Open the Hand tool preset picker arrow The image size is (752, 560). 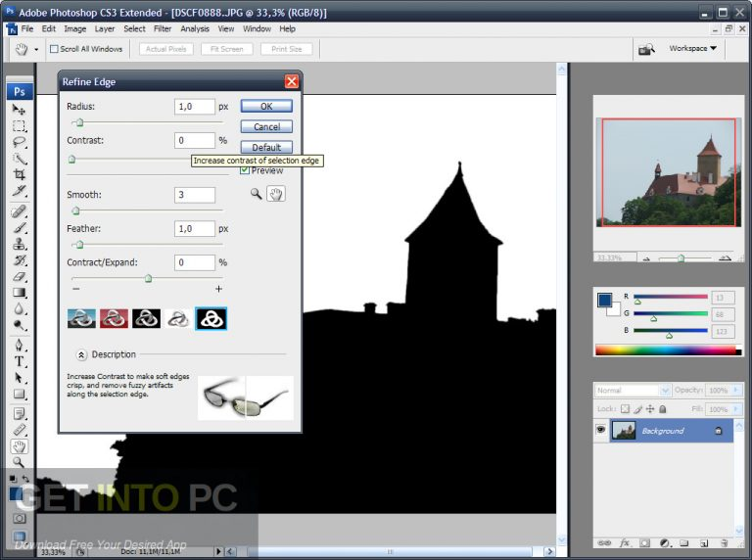[36, 49]
